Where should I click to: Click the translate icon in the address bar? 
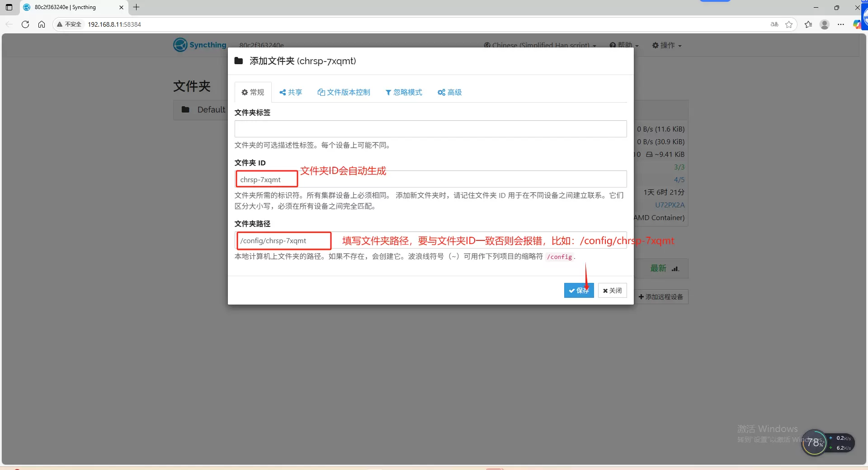[774, 24]
